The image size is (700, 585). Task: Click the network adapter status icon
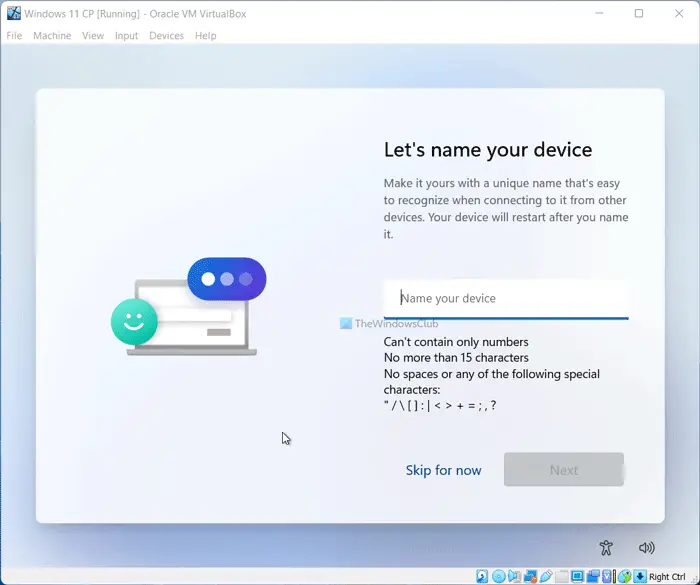(530, 577)
